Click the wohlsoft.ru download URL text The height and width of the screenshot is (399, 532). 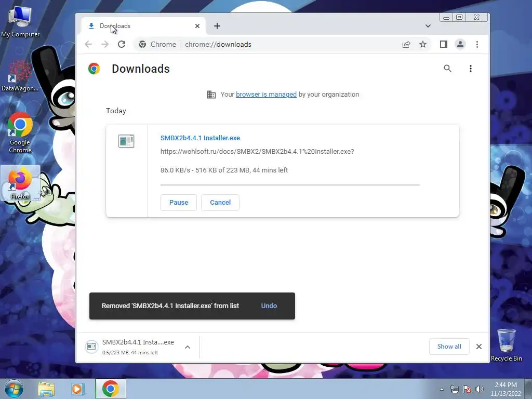257,152
